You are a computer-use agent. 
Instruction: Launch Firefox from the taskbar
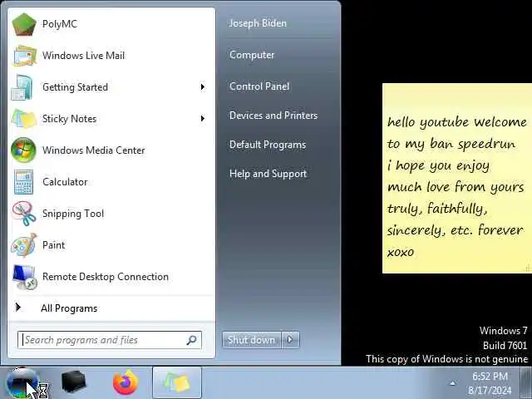126,382
